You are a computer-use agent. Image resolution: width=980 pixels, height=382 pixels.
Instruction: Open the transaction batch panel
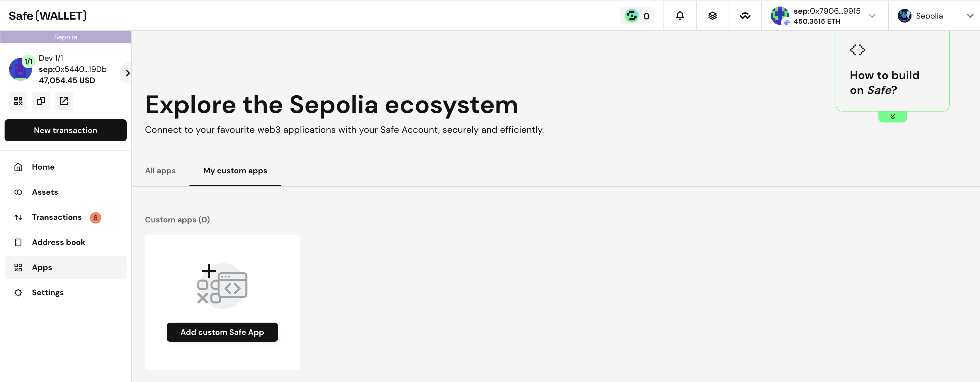click(x=712, y=16)
